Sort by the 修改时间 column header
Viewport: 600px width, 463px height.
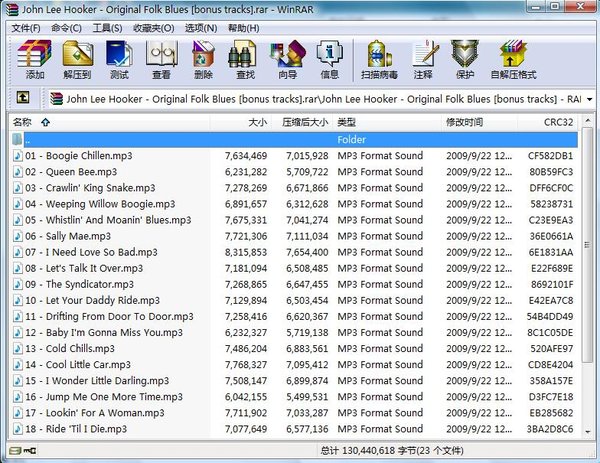480,122
